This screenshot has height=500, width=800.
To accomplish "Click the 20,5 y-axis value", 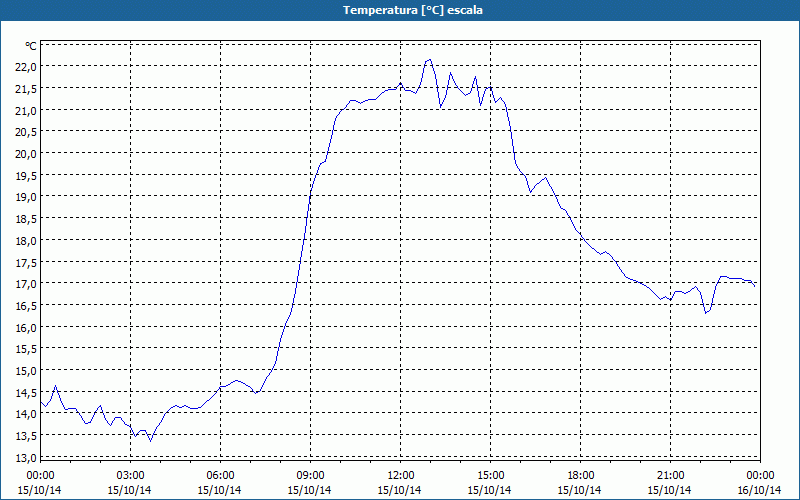I will 26,132.
